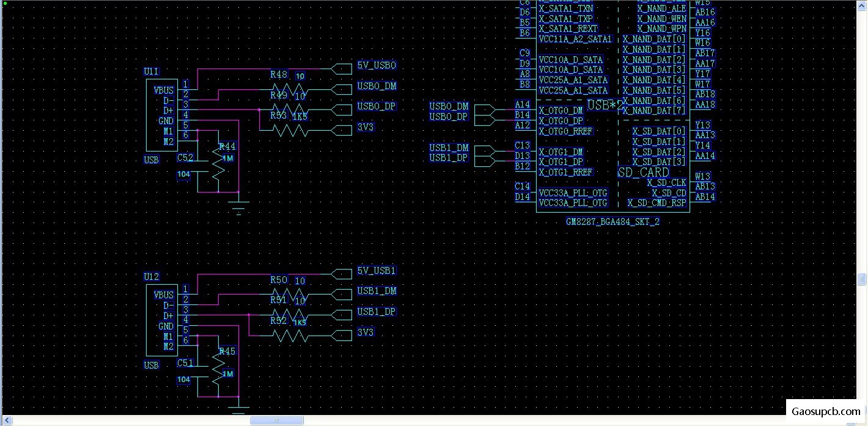This screenshot has height=426, width=868.
Task: Click the 5V_USB1 port symbol
Action: (x=340, y=273)
